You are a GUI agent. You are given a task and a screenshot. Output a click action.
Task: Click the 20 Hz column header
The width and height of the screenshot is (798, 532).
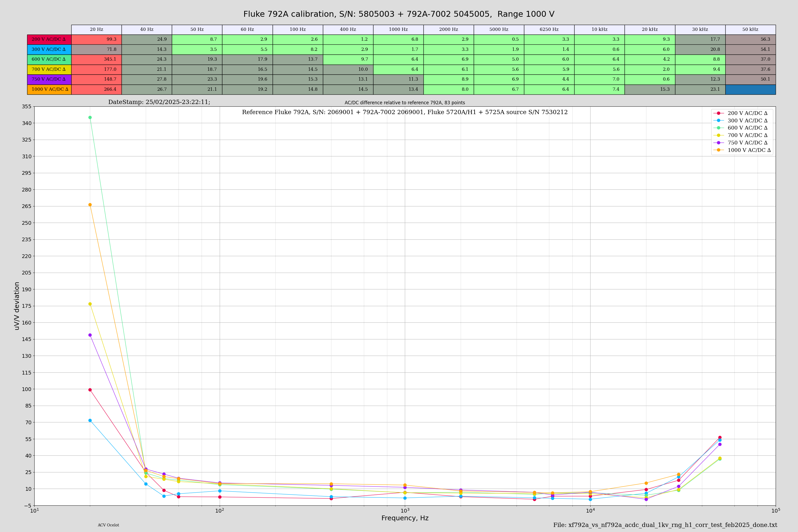tap(96, 30)
